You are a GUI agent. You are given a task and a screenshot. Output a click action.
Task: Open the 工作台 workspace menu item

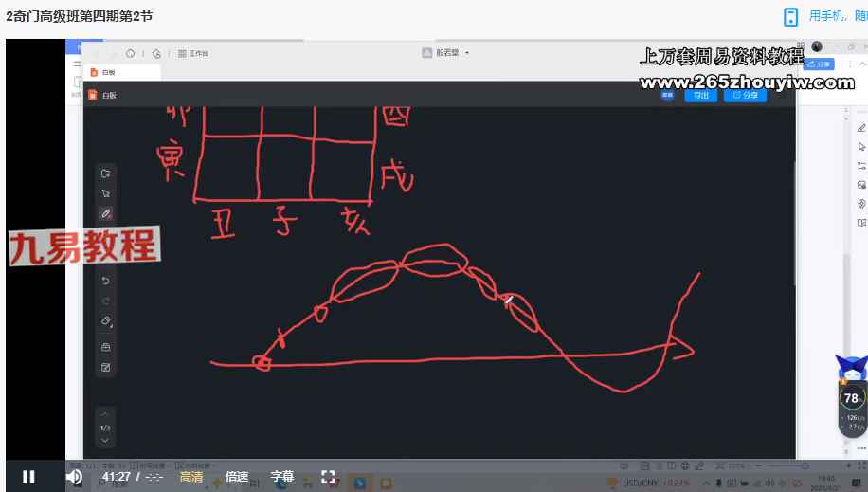[x=193, y=53]
